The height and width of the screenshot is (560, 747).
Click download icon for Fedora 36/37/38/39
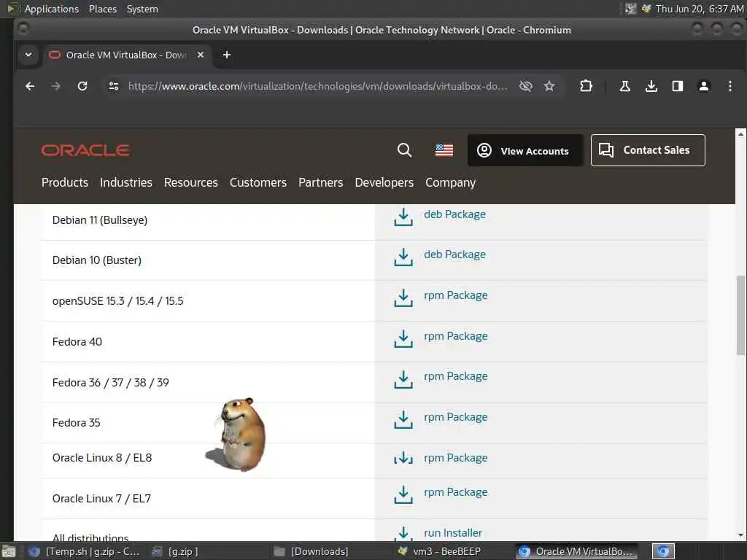403,379
